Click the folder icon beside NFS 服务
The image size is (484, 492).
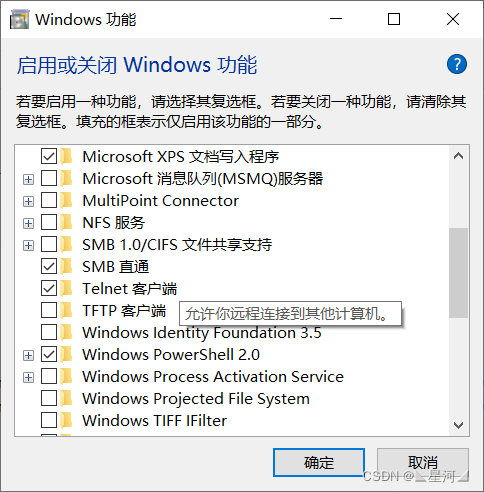67,222
